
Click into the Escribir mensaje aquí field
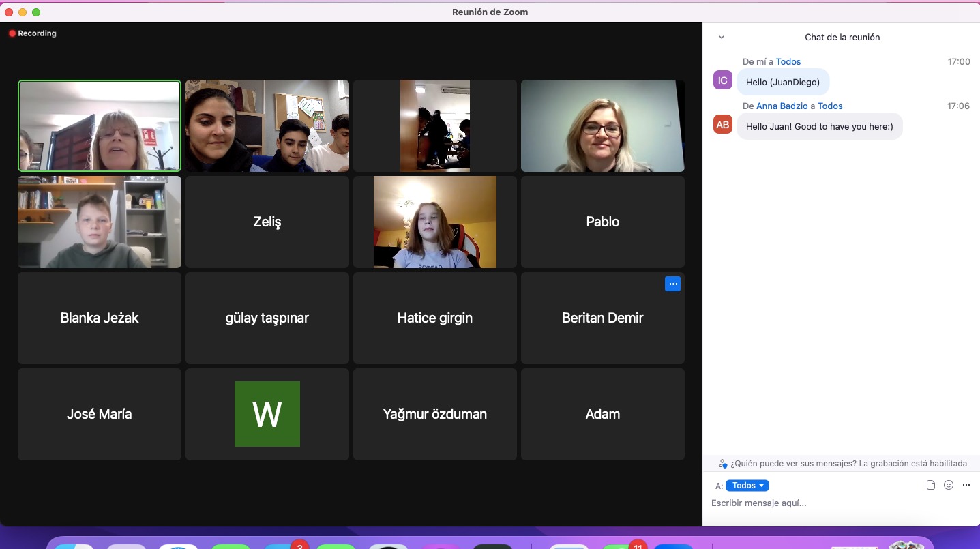click(841, 503)
